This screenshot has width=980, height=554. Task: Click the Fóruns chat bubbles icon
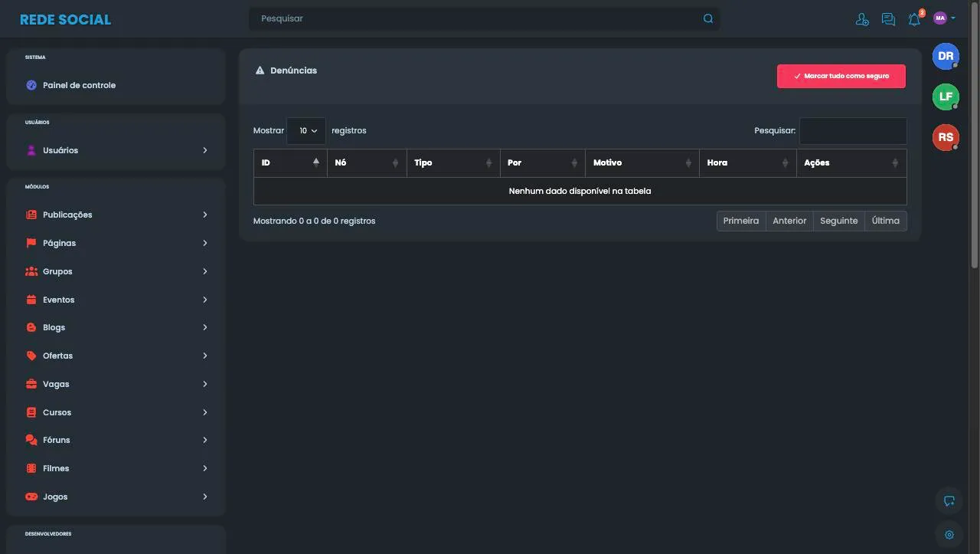pos(31,440)
